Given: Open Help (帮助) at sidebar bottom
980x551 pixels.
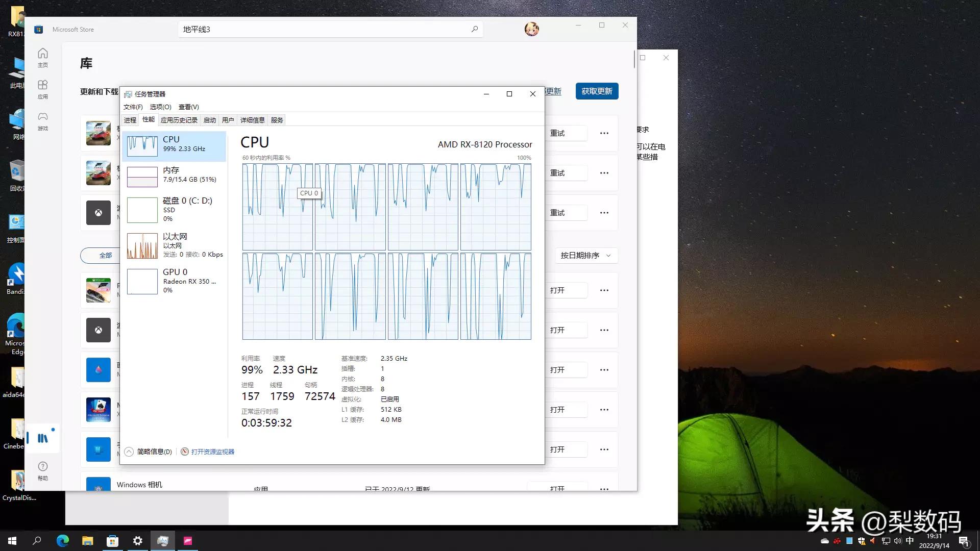Looking at the screenshot, I should [x=42, y=470].
